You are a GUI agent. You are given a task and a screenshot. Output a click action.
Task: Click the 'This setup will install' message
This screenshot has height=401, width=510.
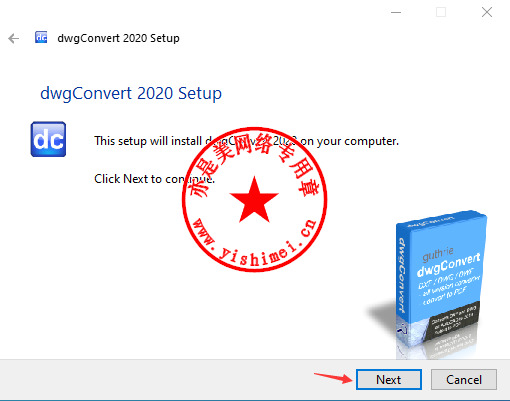pos(246,141)
